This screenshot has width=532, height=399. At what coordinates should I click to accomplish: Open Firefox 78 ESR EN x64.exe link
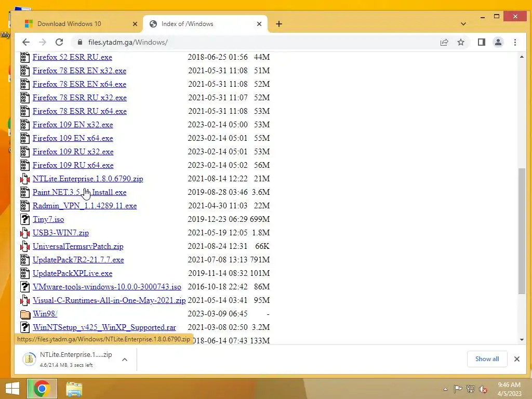tap(79, 84)
